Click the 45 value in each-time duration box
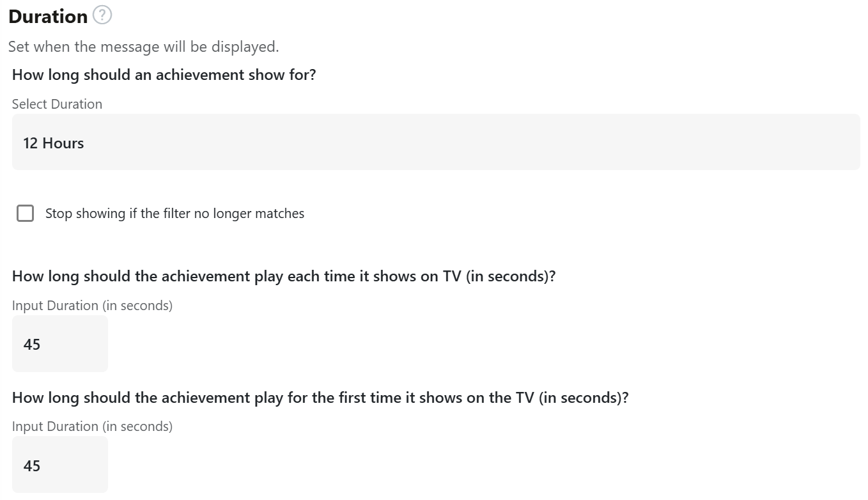Image resolution: width=868 pixels, height=500 pixels. [x=32, y=345]
